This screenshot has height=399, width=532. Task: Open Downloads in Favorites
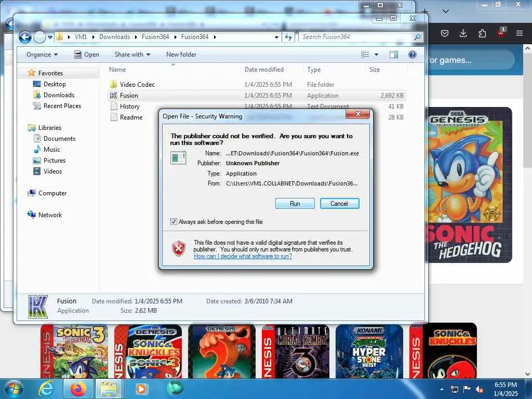click(x=59, y=95)
